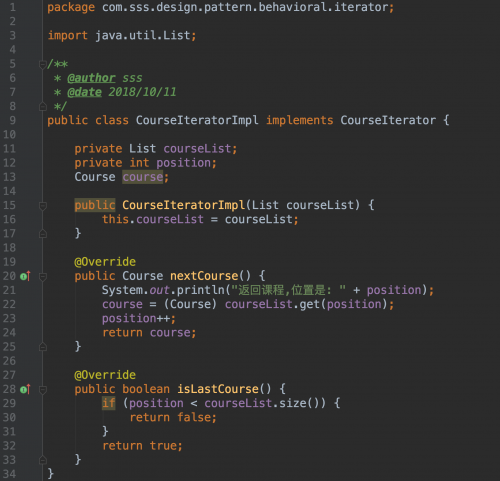
Task: Click the implements-method gutter icon beside nextCourse
Action: tap(25, 276)
